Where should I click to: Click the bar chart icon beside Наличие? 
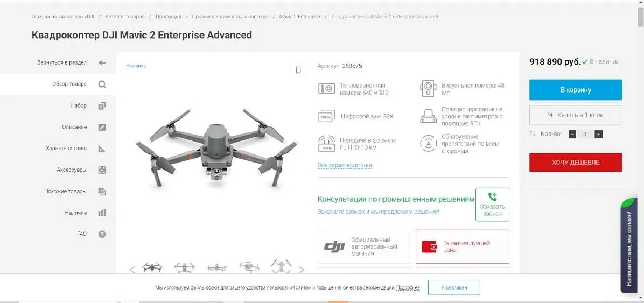(102, 213)
